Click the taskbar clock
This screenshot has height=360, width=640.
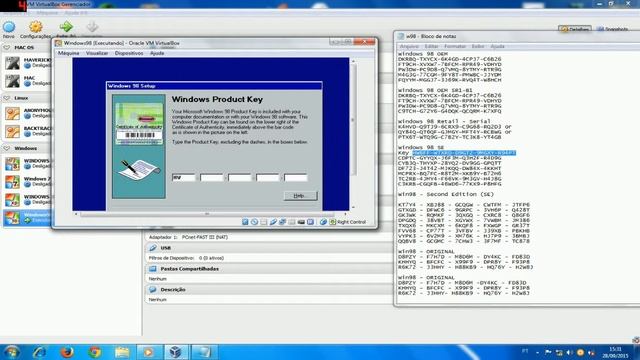pyautogui.click(x=615, y=353)
